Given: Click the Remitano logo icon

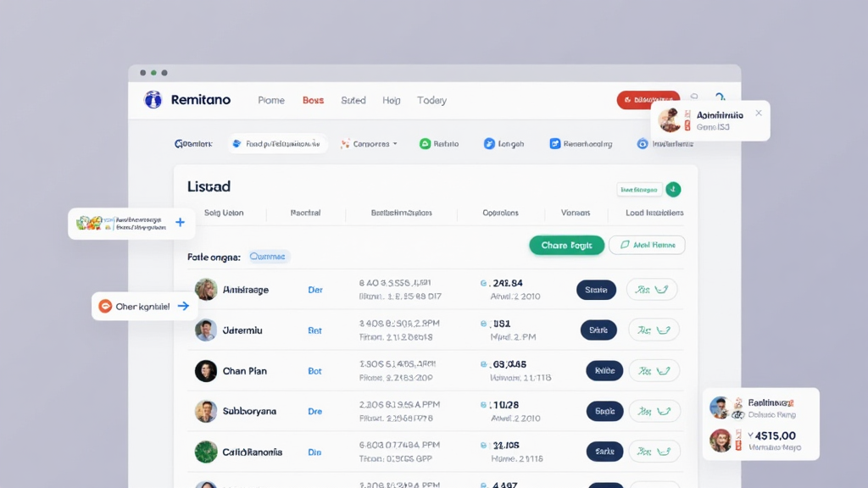Looking at the screenshot, I should 153,100.
